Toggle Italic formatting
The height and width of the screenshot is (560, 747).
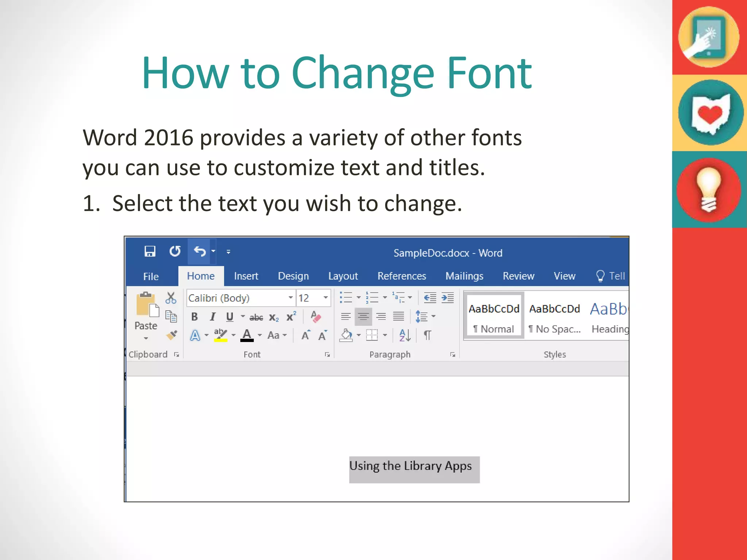pyautogui.click(x=212, y=317)
